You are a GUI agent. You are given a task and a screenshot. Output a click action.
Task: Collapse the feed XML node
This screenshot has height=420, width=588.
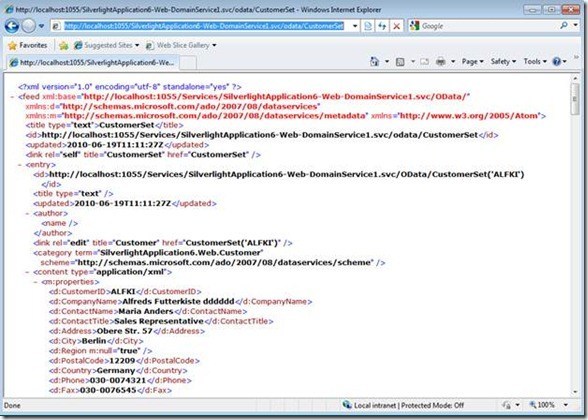click(x=12, y=97)
